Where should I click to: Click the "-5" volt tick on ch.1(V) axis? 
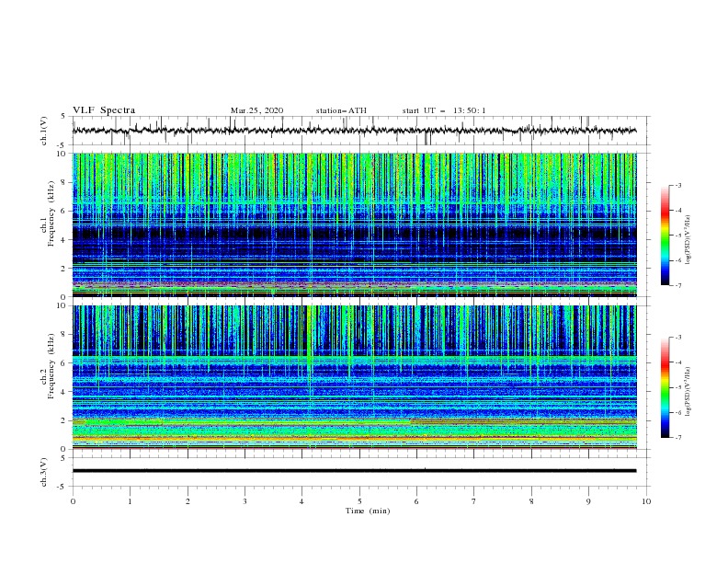(62, 145)
